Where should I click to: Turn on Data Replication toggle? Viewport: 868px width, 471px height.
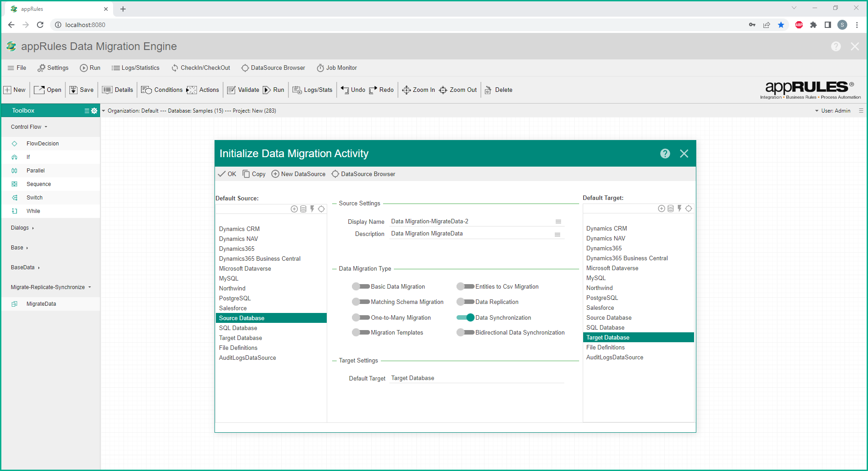click(x=466, y=302)
